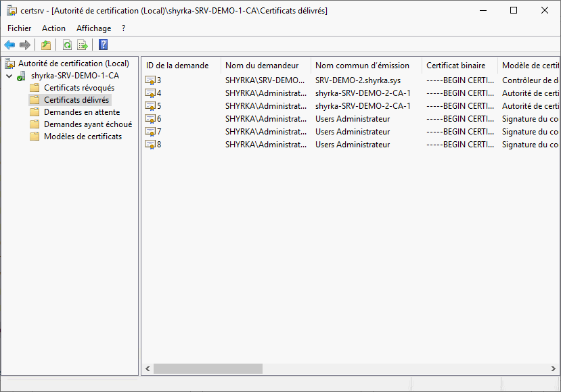Screen dimensions: 561x392
Task: Open the Affichage menu
Action: coord(93,28)
